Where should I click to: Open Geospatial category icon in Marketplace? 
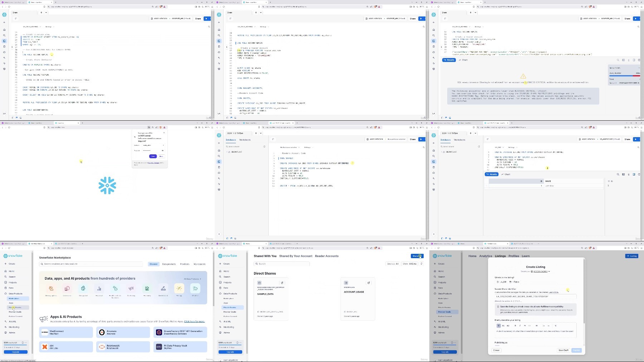coord(83,288)
